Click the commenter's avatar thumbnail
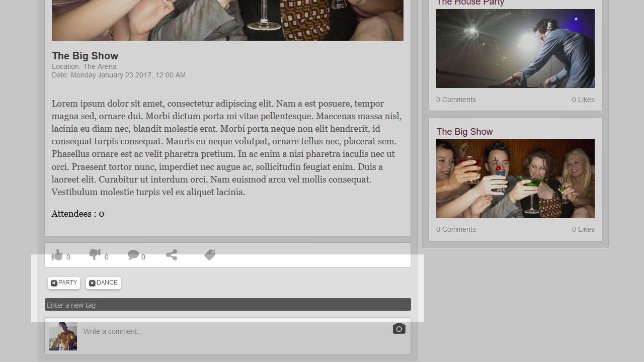This screenshot has width=644, height=362. pyautogui.click(x=63, y=336)
